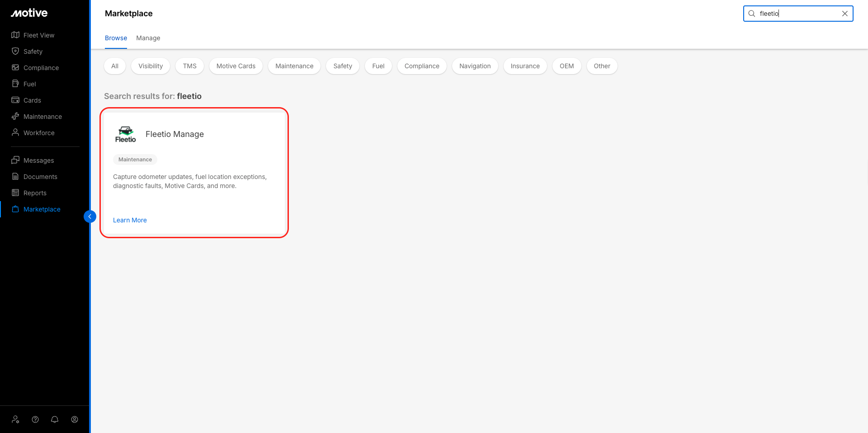
Task: Filter by Visibility category
Action: coord(151,66)
